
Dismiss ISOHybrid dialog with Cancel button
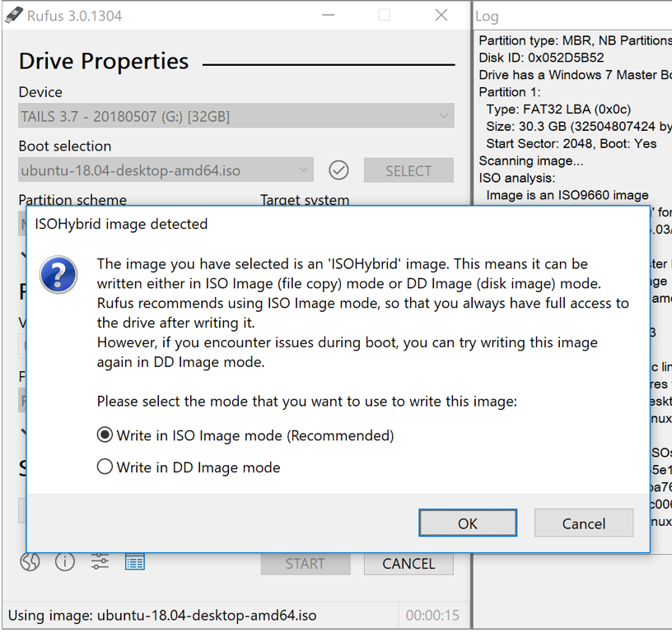[x=584, y=523]
